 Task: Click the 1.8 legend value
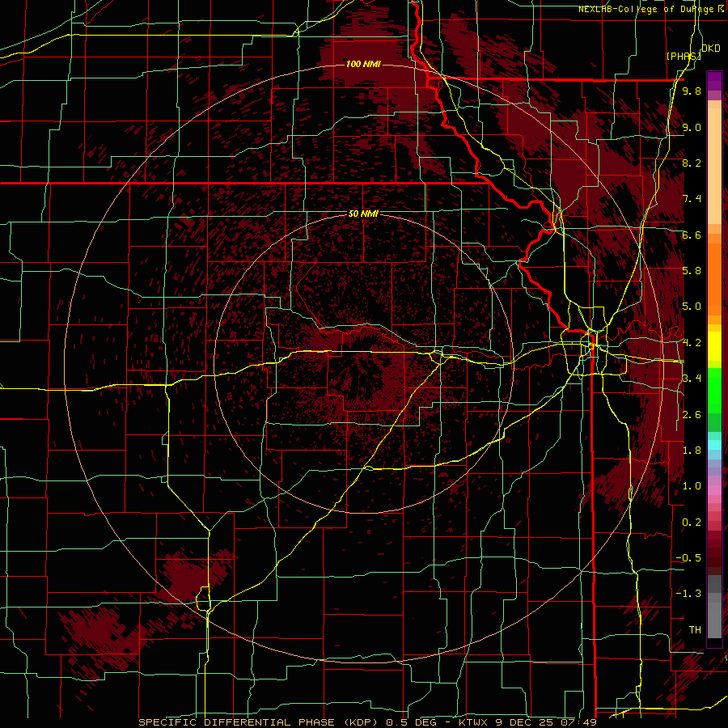(692, 451)
